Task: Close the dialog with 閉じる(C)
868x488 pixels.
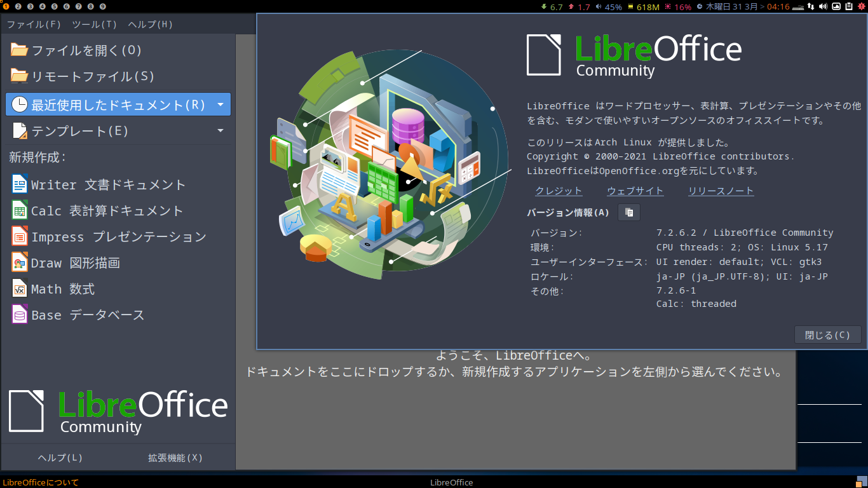Action: pyautogui.click(x=827, y=335)
